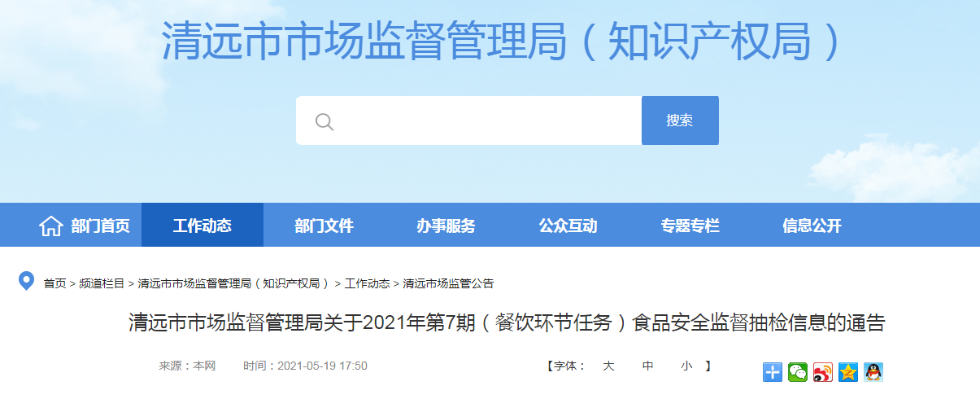
Task: Share article via WeChat icon
Action: coord(797,372)
